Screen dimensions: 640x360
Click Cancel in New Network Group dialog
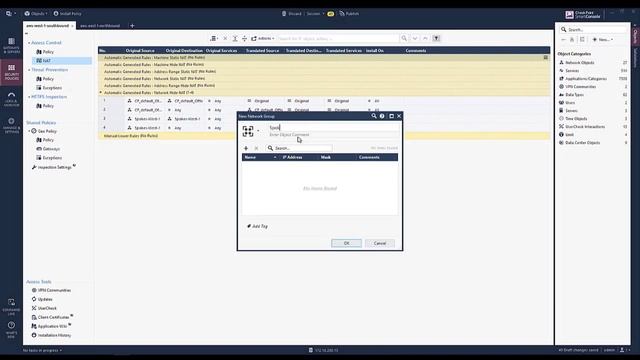[380, 243]
